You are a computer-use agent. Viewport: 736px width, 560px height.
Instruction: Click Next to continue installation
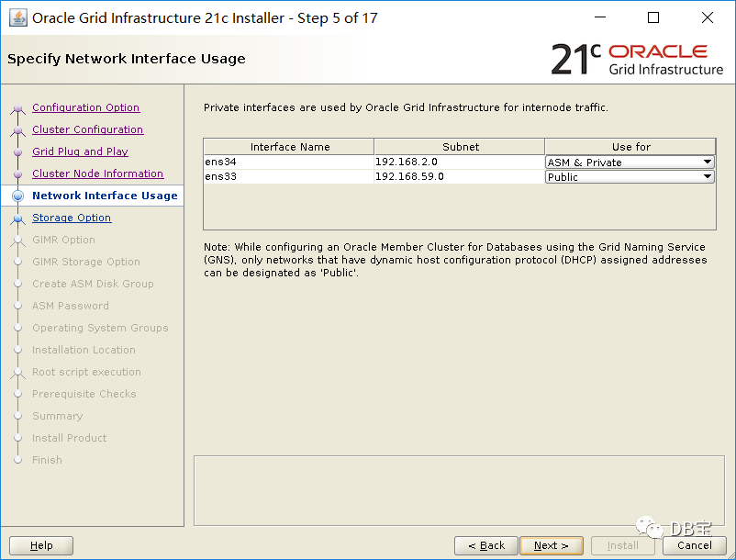pyautogui.click(x=552, y=545)
